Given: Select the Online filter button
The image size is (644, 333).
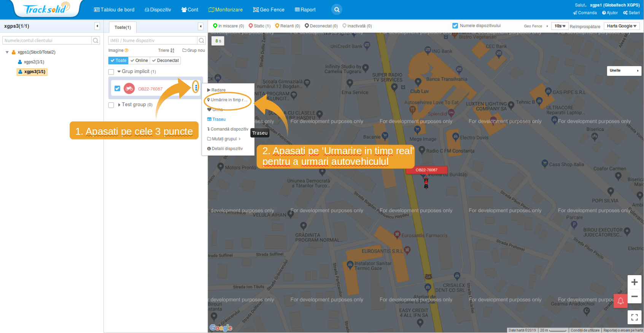Looking at the screenshot, I should pos(139,61).
